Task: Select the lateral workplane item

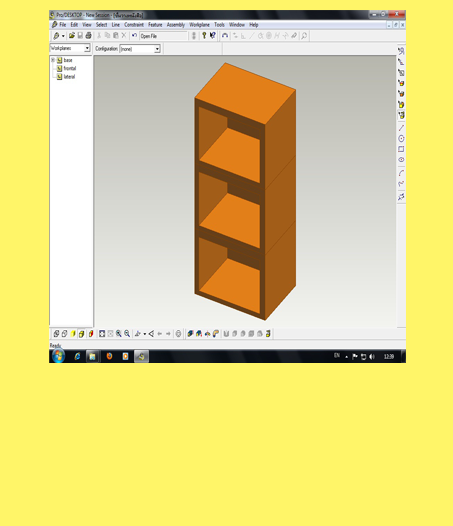Action: click(69, 77)
